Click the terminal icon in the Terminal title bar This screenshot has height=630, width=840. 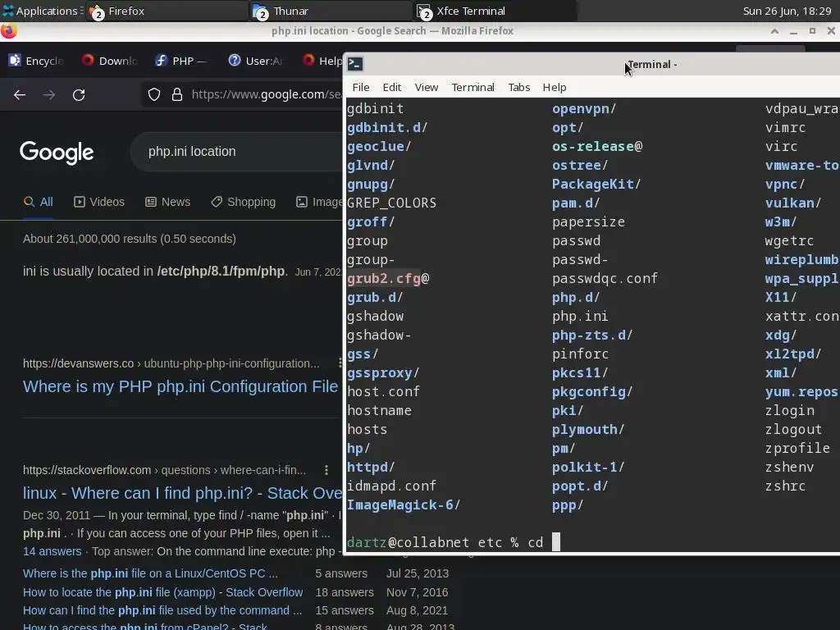click(355, 64)
